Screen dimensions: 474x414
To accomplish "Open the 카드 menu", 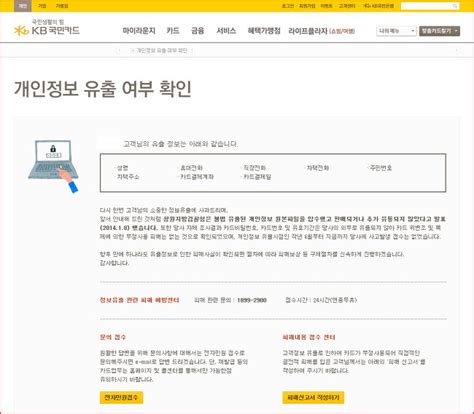I will tap(173, 31).
